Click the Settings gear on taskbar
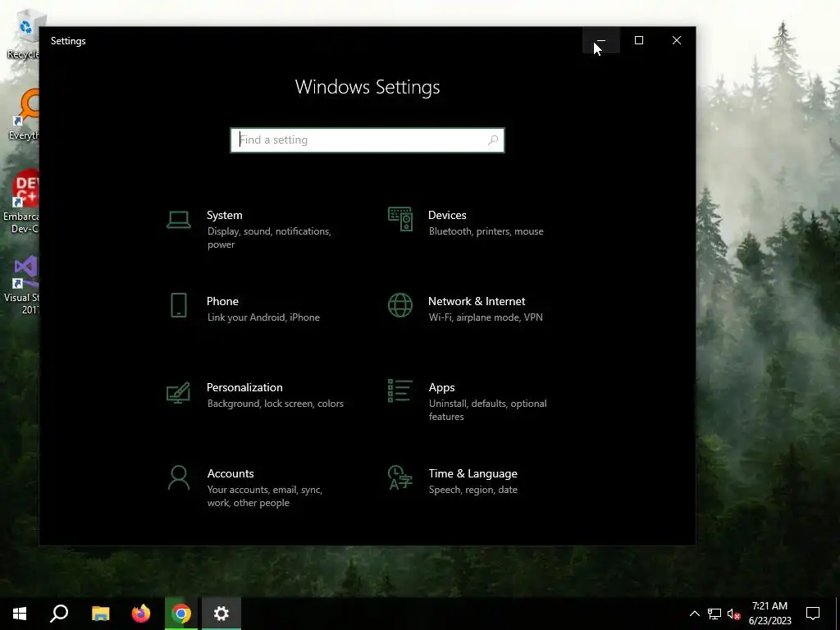The height and width of the screenshot is (630, 840). click(221, 614)
